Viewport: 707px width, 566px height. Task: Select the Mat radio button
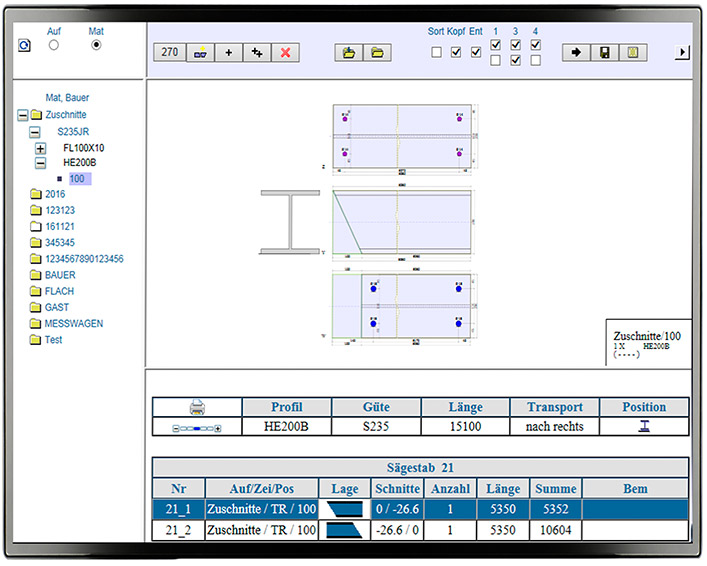click(x=96, y=45)
